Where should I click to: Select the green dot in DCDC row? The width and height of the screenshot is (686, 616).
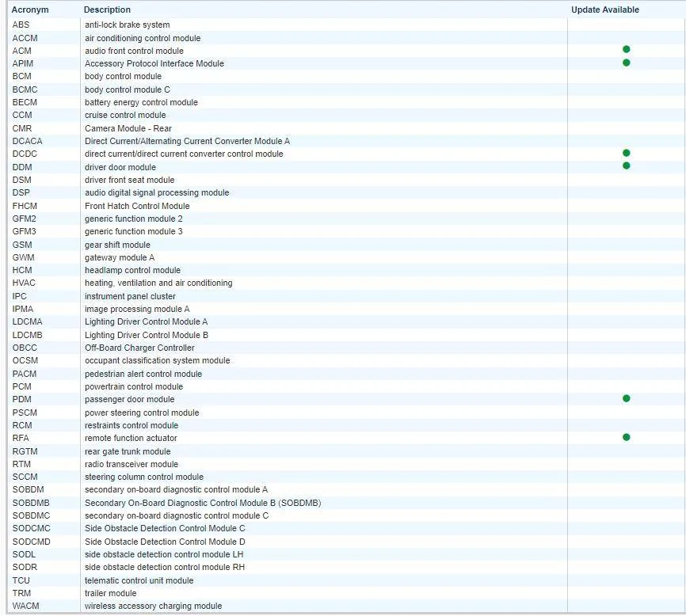click(626, 153)
